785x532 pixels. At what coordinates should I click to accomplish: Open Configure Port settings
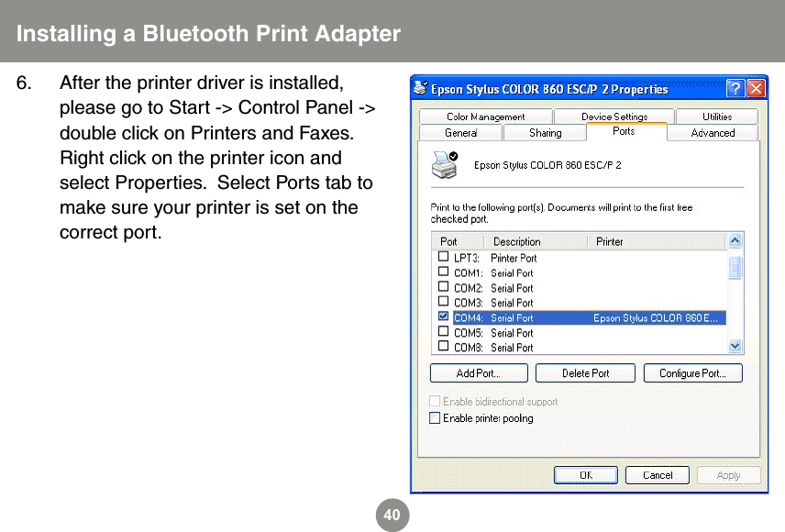(692, 372)
